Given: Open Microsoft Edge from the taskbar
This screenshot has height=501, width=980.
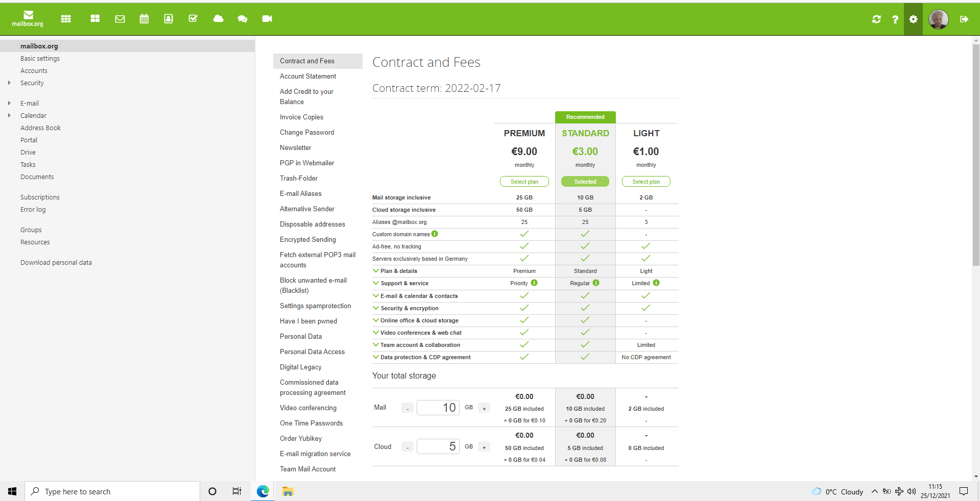Looking at the screenshot, I should coord(263,491).
